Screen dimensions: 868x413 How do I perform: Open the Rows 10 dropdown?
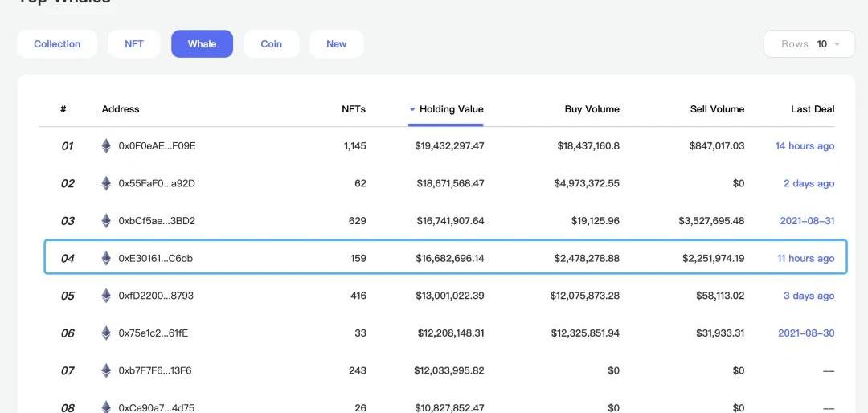coord(810,44)
